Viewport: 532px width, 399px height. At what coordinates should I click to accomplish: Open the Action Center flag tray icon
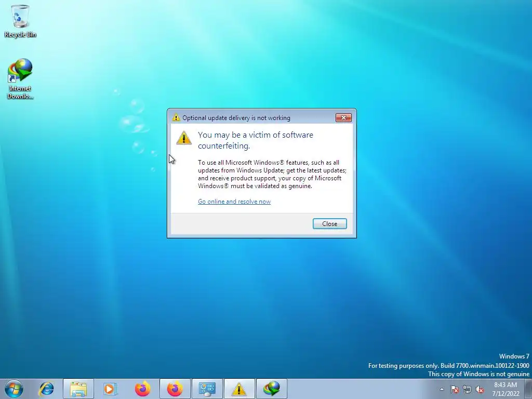[454, 389]
